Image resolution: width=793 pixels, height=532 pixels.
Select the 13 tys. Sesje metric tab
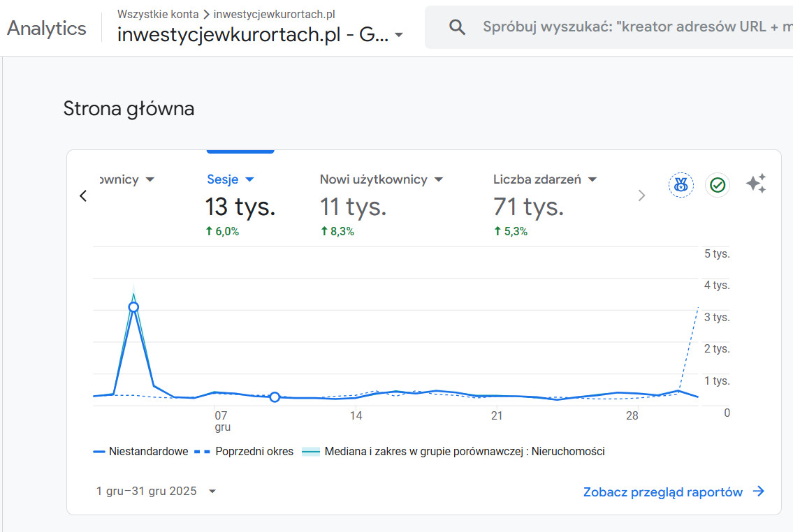pyautogui.click(x=240, y=207)
